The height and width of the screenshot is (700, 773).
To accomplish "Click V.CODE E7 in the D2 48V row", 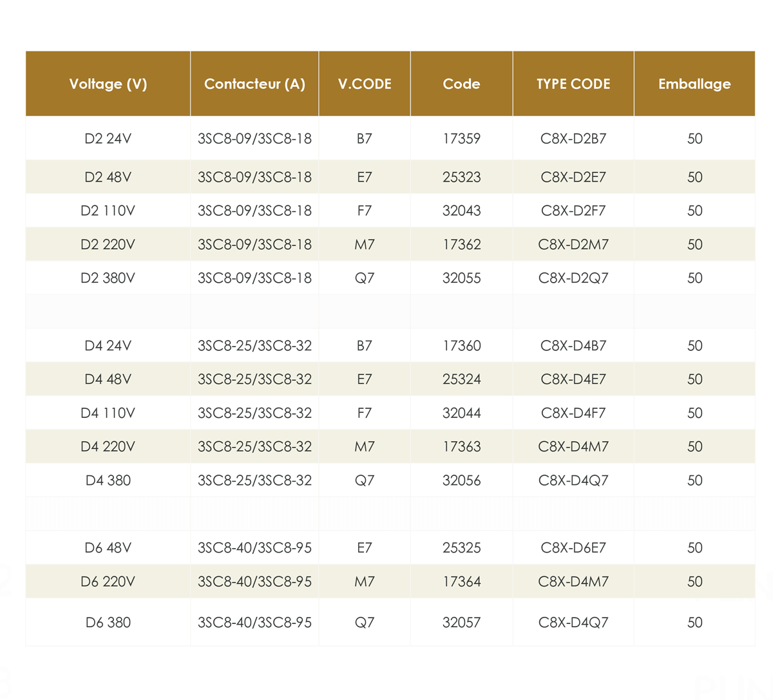I will 365,177.
